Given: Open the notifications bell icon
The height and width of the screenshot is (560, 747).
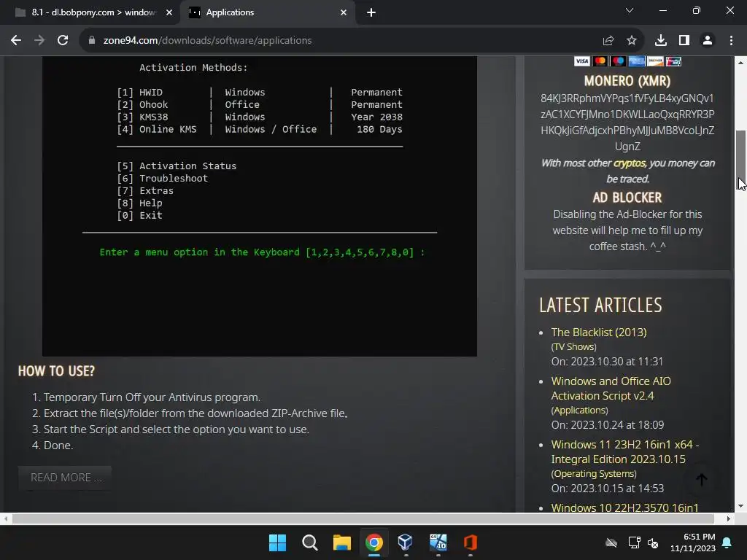Looking at the screenshot, I should pos(727,542).
